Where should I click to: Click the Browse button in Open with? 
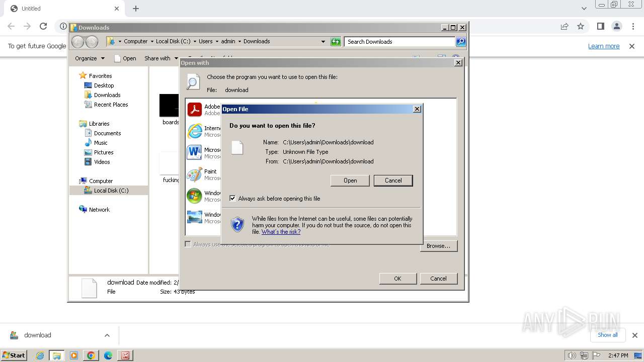coord(438,246)
